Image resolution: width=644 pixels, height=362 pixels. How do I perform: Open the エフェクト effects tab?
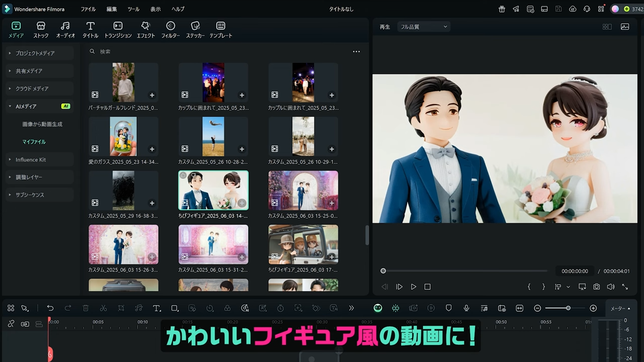[145, 30]
